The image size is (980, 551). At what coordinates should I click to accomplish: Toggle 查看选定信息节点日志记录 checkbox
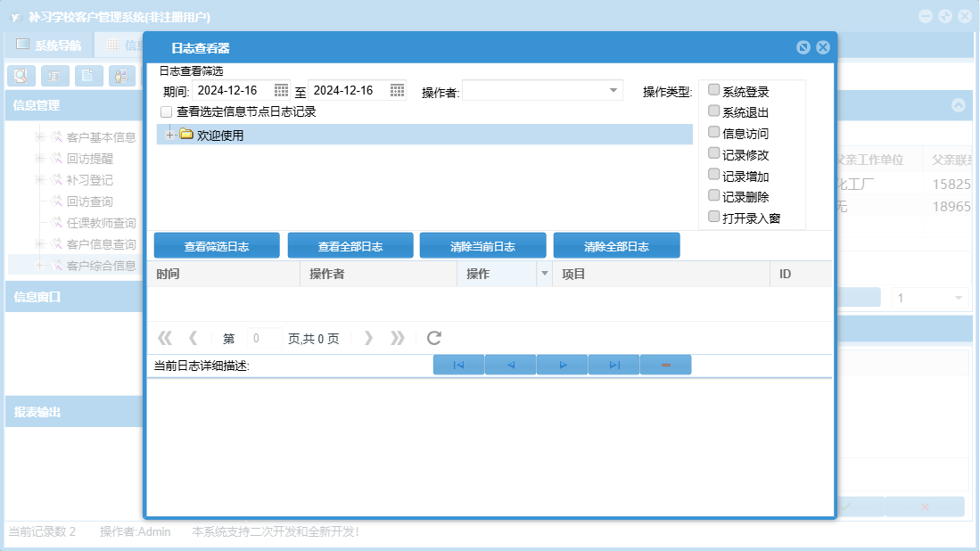click(166, 112)
